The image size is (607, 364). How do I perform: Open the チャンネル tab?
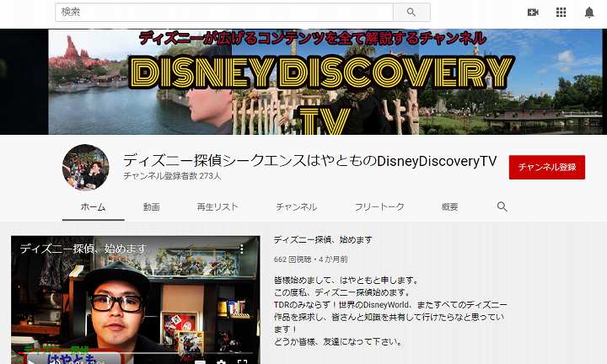pos(297,207)
